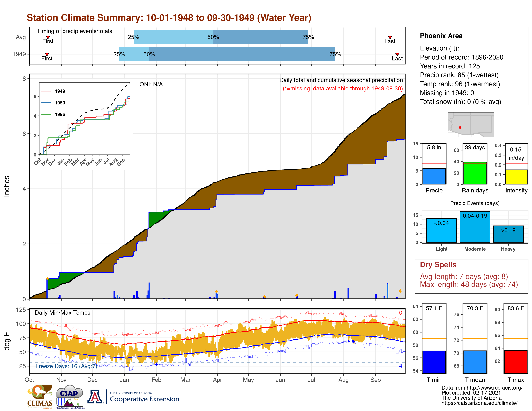The width and height of the screenshot is (532, 411).
Task: Click the orange diamond marker near April
Action: pos(216,292)
